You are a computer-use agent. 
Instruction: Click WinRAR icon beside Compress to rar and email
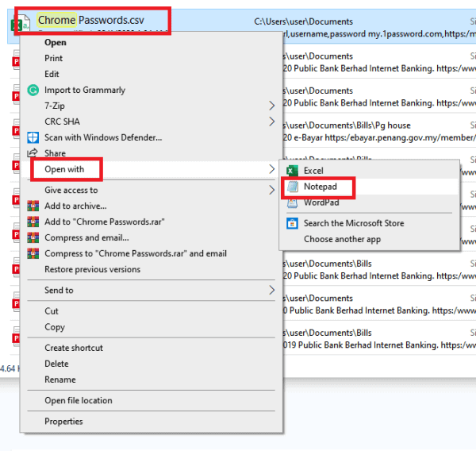(x=33, y=253)
